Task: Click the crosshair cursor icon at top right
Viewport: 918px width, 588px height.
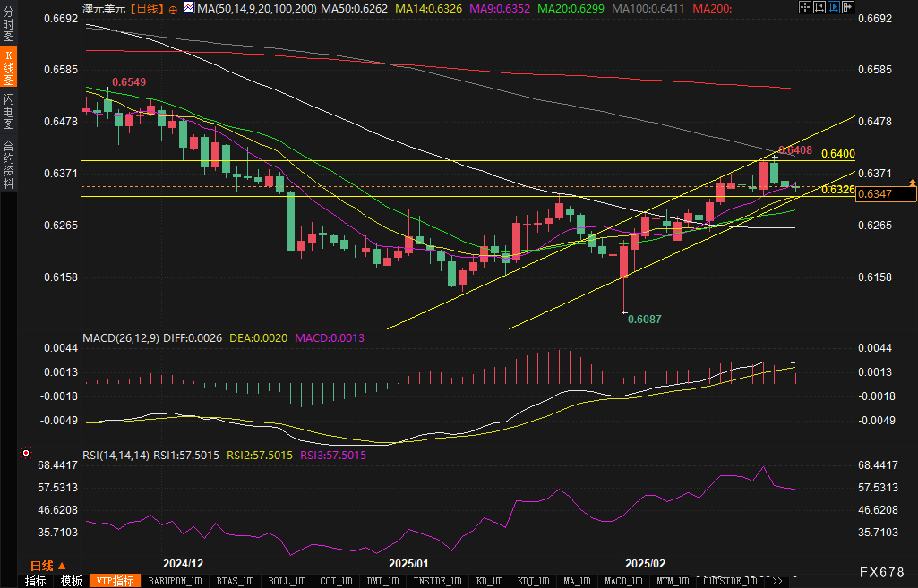Action: click(x=805, y=8)
